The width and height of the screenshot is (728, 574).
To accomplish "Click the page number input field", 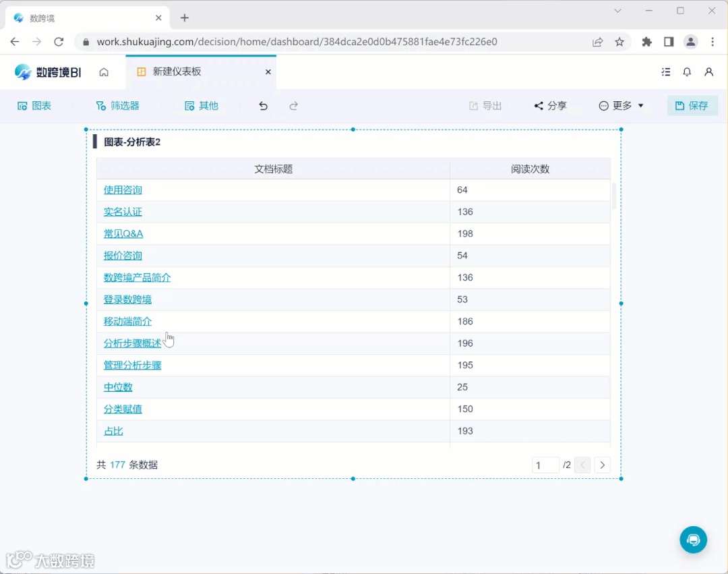I will [545, 465].
